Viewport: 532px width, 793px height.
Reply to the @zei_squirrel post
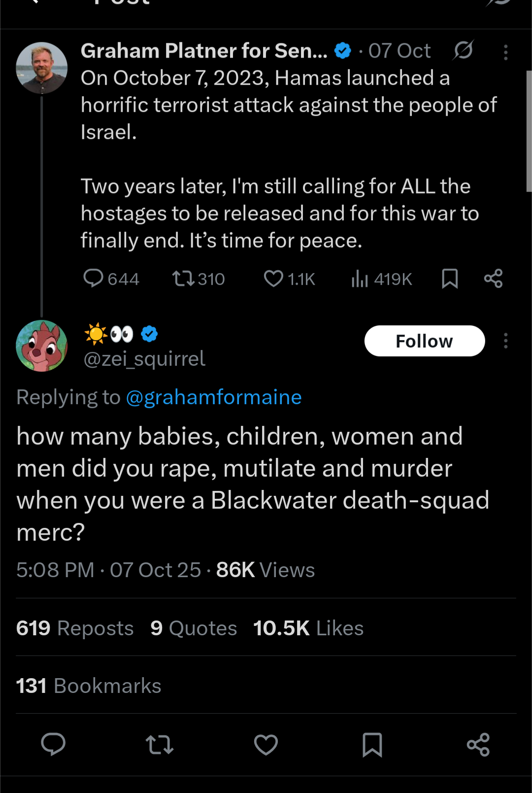tap(53, 744)
